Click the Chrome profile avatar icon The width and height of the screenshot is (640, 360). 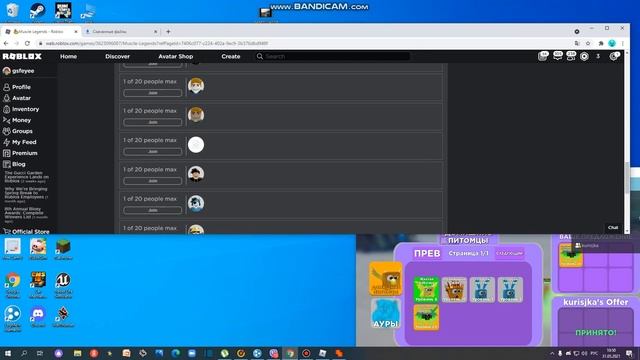pyautogui.click(x=612, y=43)
